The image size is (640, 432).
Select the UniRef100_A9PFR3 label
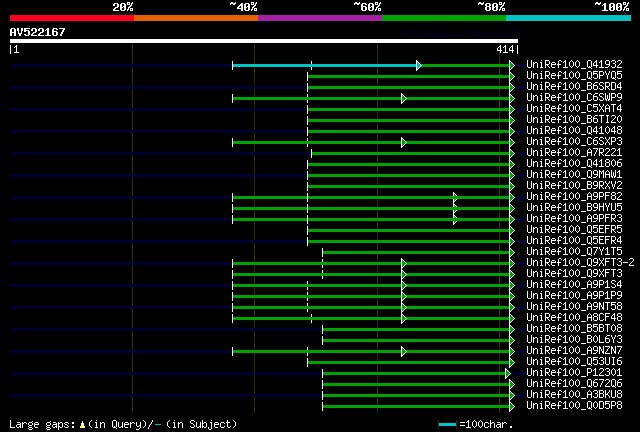(574, 219)
